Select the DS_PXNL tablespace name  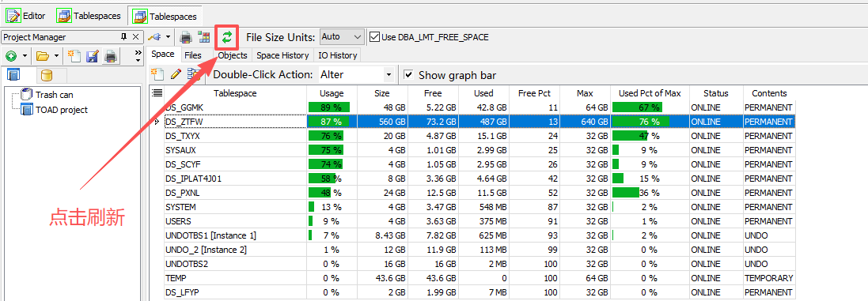pos(184,193)
